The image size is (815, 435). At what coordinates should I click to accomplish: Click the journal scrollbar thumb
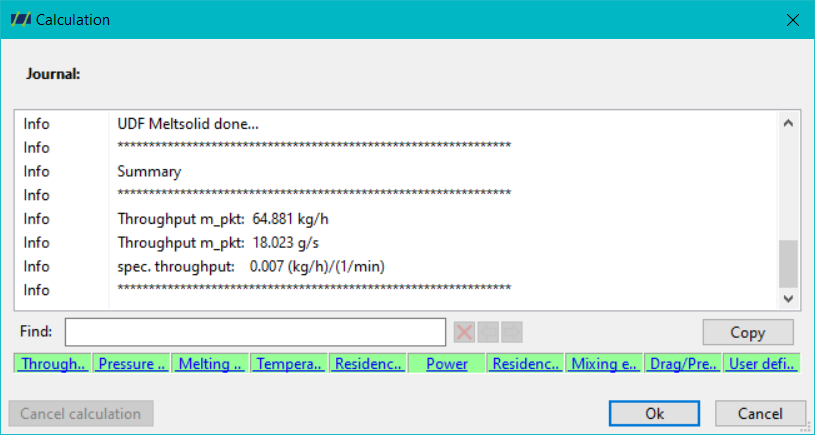(788, 263)
